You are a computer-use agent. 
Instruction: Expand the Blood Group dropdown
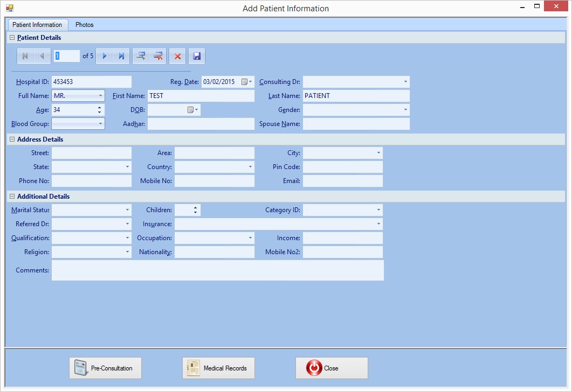[100, 124]
